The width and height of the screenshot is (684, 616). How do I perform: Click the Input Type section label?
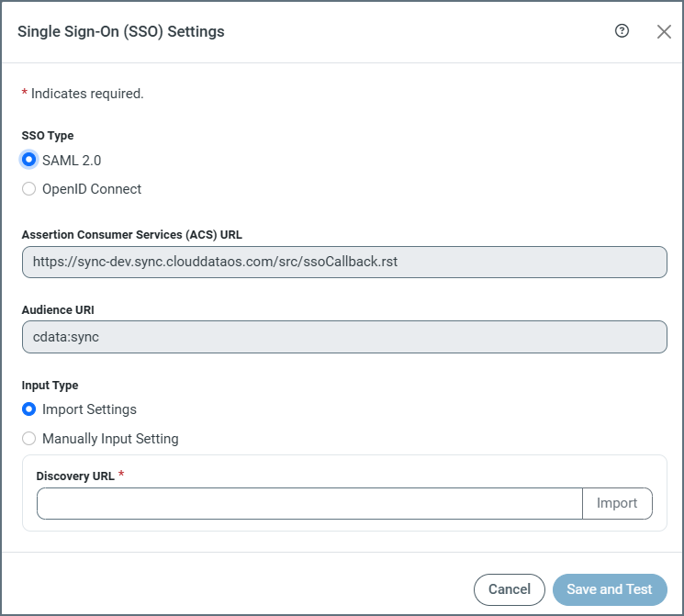point(50,386)
